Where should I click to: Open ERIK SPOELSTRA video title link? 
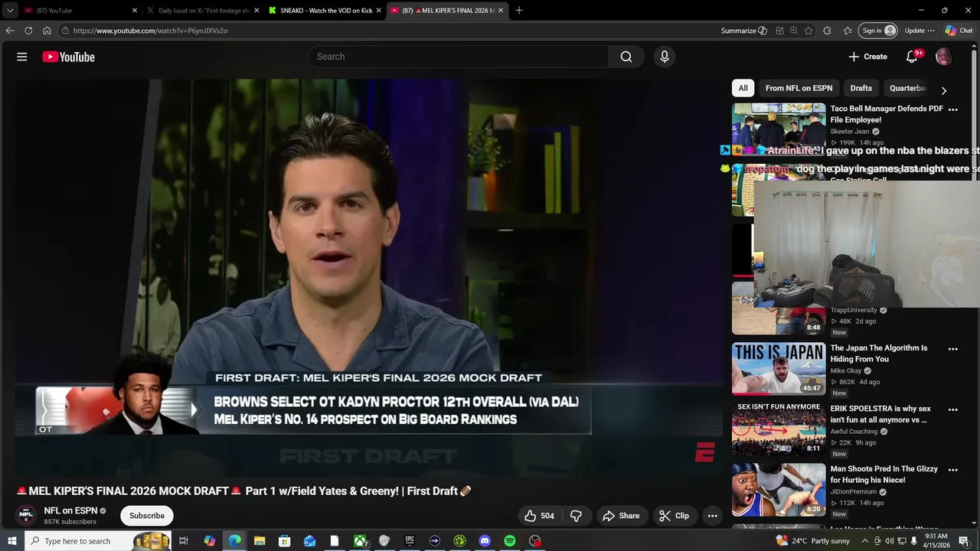tap(880, 414)
